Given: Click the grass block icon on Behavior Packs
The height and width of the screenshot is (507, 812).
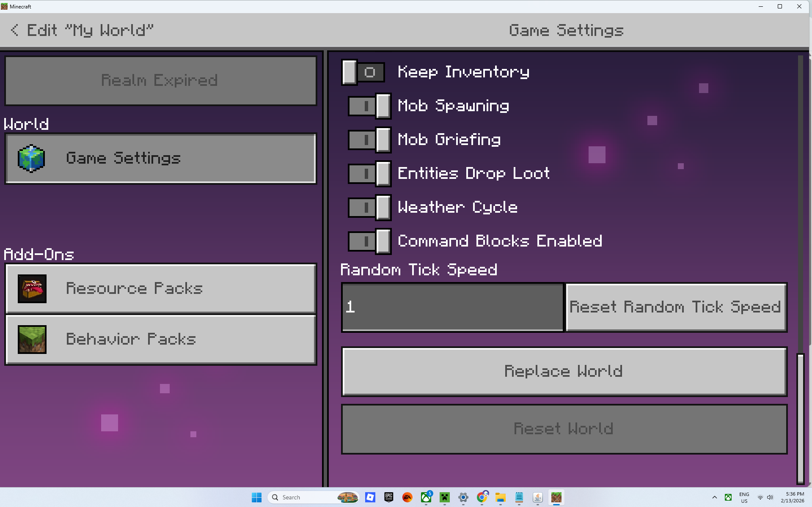Looking at the screenshot, I should coord(32,340).
